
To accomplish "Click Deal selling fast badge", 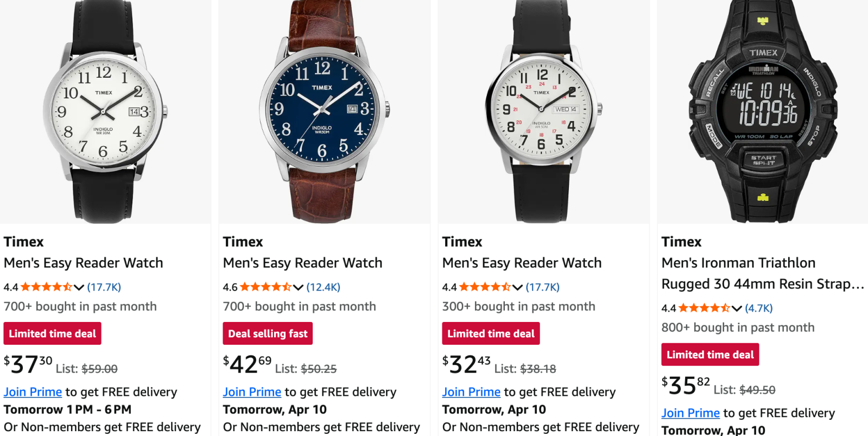I will click(268, 333).
